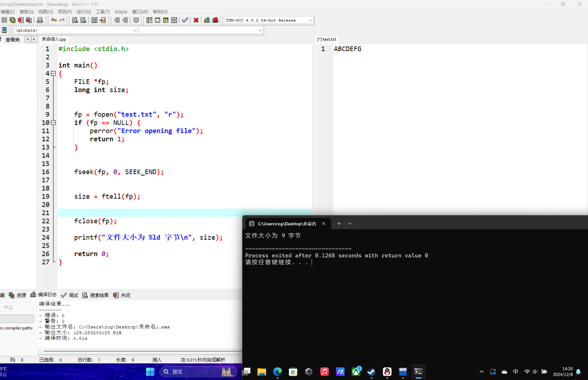Open the TDM-GCC compiler selection dropdown
588x380 pixels.
pyautogui.click(x=310, y=20)
